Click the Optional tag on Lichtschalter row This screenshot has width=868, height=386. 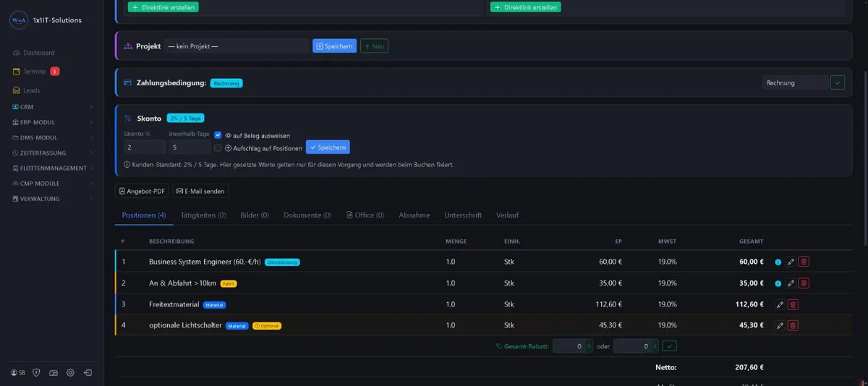(267, 325)
